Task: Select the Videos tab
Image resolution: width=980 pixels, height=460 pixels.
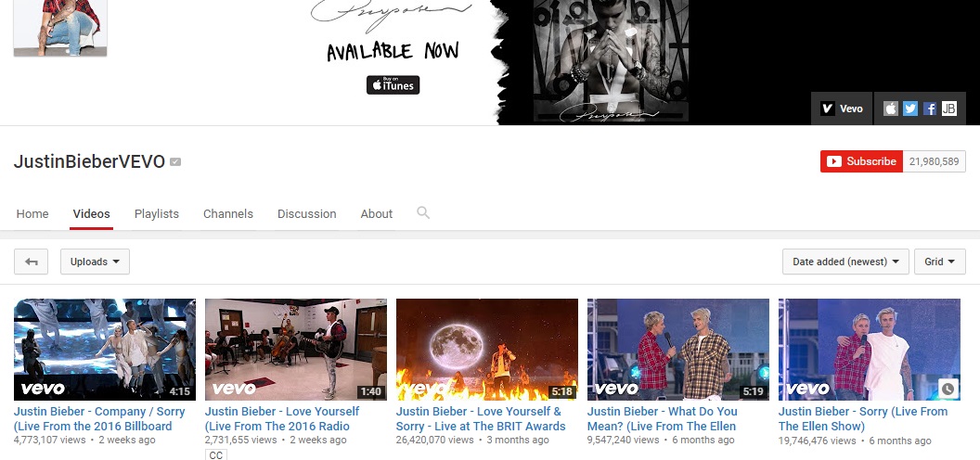Action: pos(91,213)
